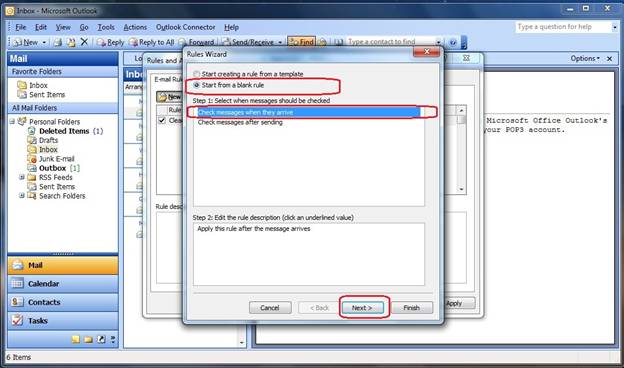This screenshot has height=368, width=624.
Task: Open the Deleted Items folder
Action: click(65, 131)
